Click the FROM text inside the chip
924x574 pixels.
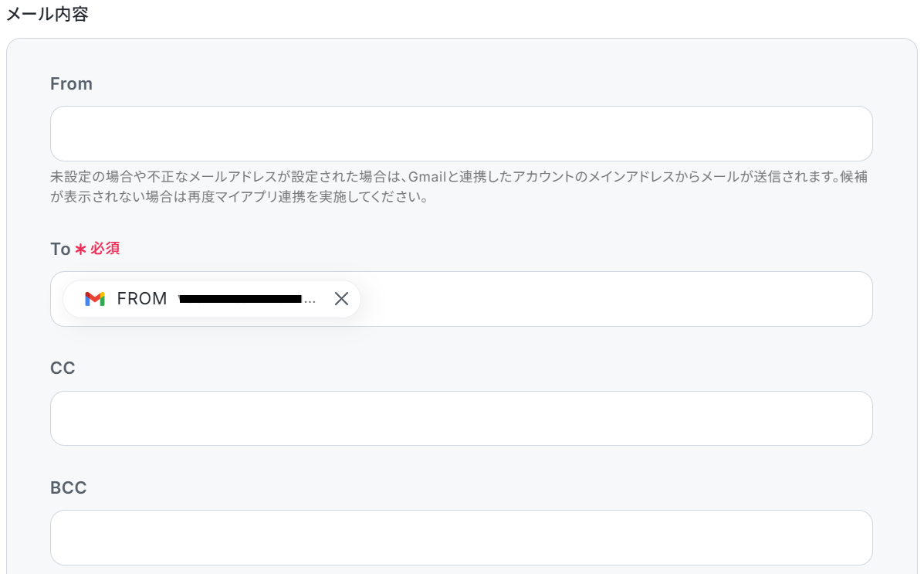(142, 299)
